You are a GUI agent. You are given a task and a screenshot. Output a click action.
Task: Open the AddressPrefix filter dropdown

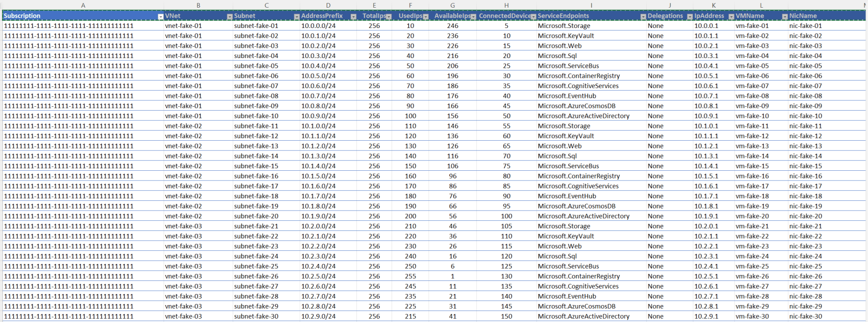(x=353, y=17)
